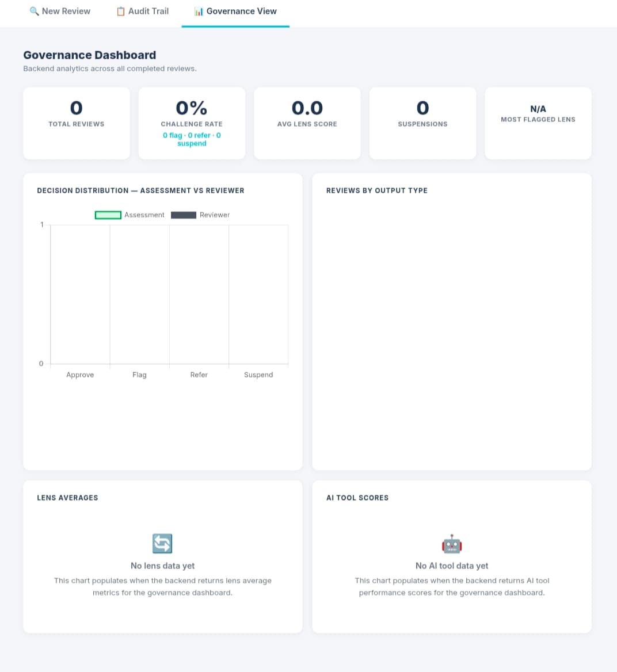Click the N/A value in Most Flagged Lens
The width and height of the screenshot is (617, 672).
pos(538,109)
